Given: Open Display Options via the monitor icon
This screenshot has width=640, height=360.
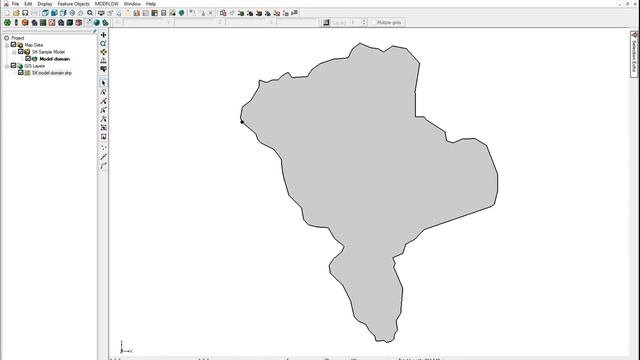Looking at the screenshot, I should coord(101,13).
